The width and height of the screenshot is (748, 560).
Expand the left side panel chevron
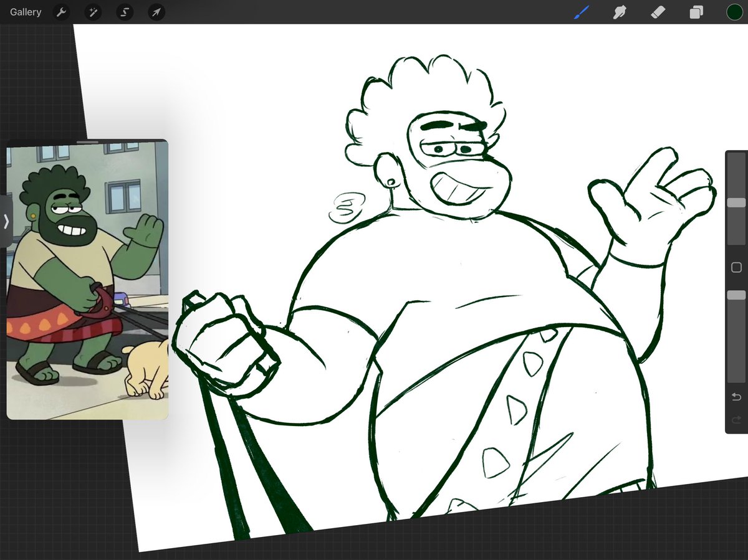point(6,221)
